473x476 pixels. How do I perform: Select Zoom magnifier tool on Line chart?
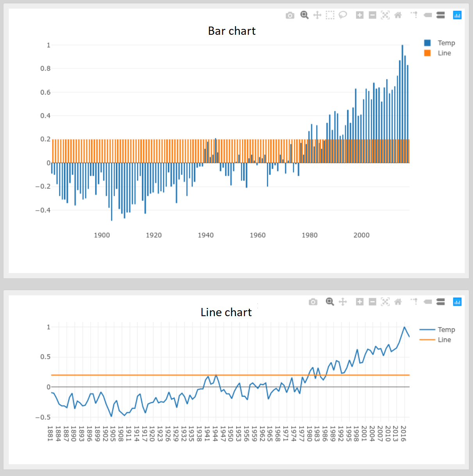[x=330, y=302]
